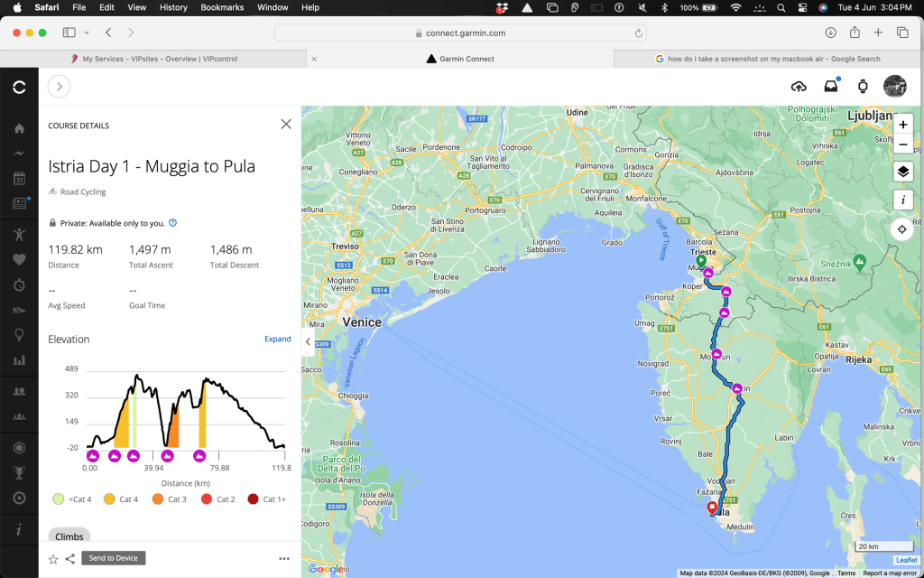Click the map layers icon

[902, 172]
